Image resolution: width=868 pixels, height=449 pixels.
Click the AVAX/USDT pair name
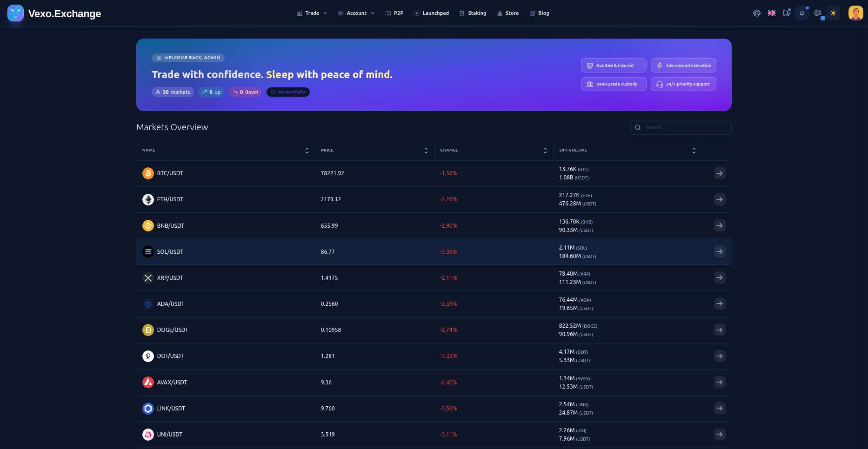172,383
